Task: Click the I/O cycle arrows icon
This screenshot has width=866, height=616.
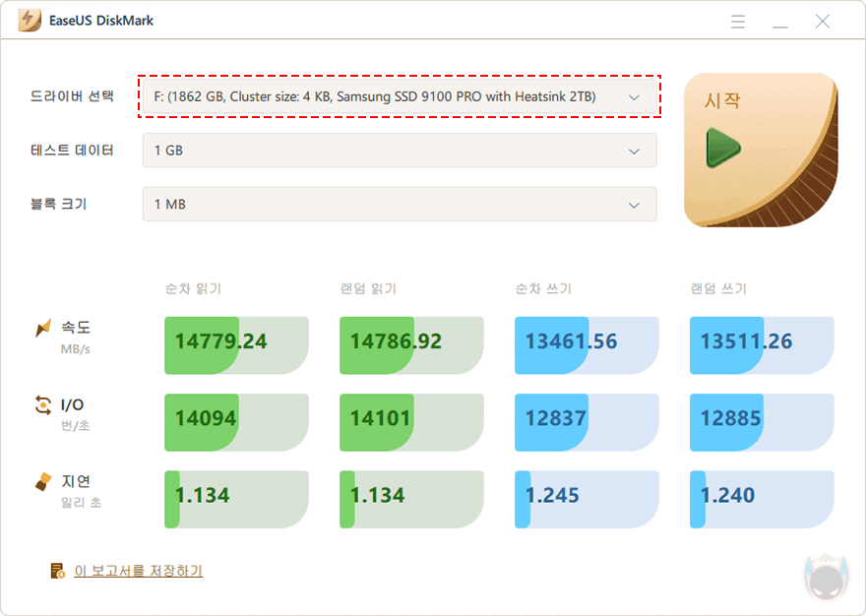Action: [x=43, y=405]
